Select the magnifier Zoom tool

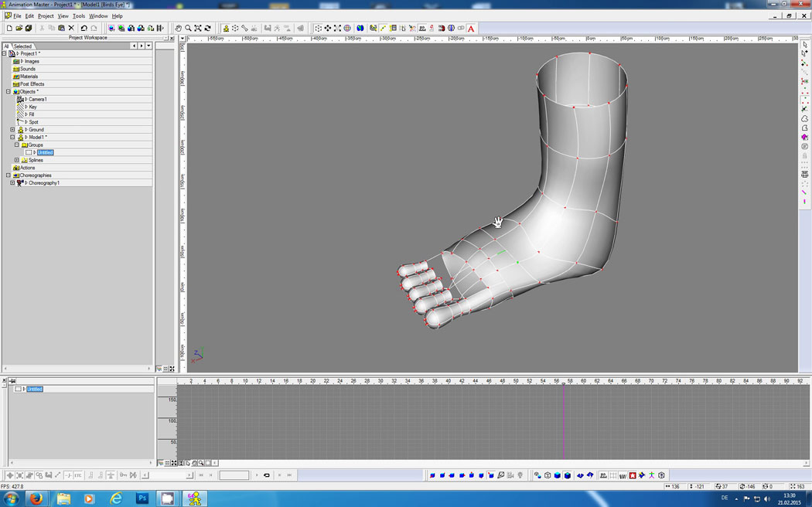(188, 29)
